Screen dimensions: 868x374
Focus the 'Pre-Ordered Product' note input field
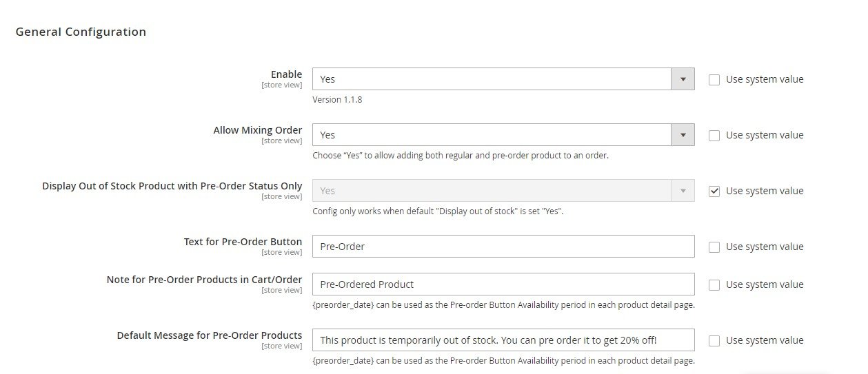coord(503,284)
